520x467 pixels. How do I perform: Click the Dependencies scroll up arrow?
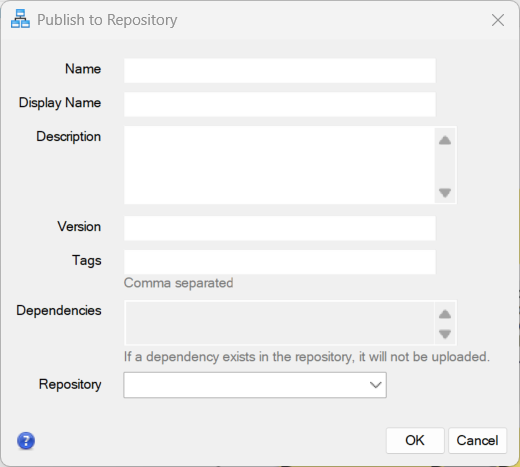(445, 314)
